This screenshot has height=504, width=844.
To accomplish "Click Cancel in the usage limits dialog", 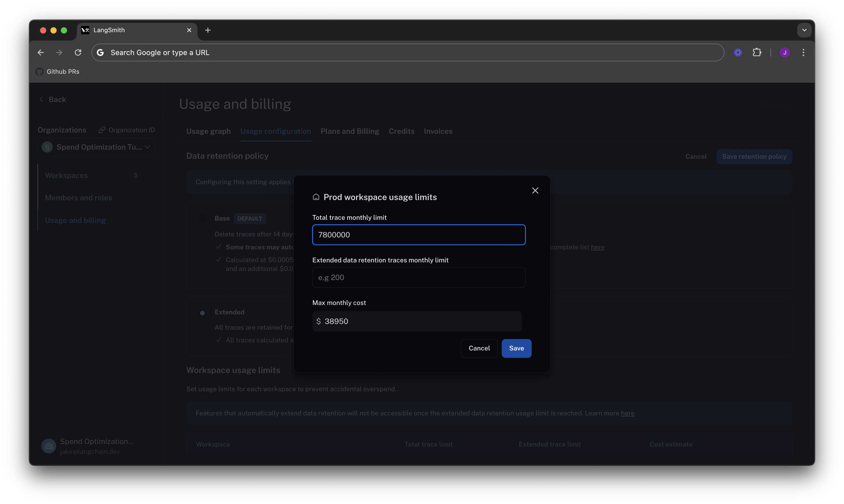I will 479,348.
